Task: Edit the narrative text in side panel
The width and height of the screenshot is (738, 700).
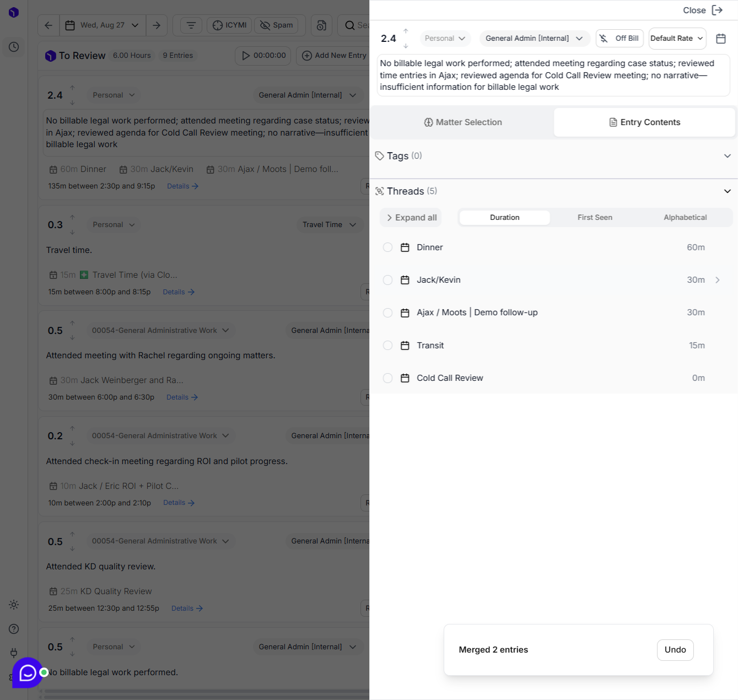Action: (x=553, y=76)
